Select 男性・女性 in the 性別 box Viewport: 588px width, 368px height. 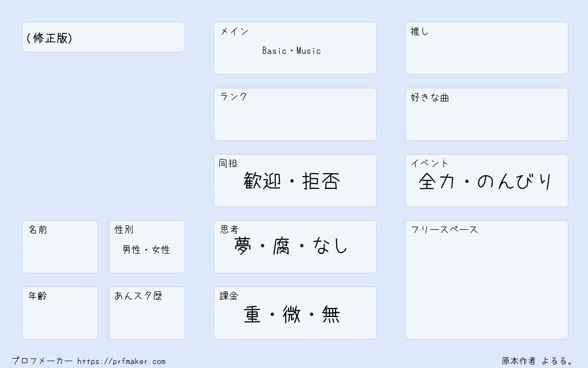(x=146, y=250)
